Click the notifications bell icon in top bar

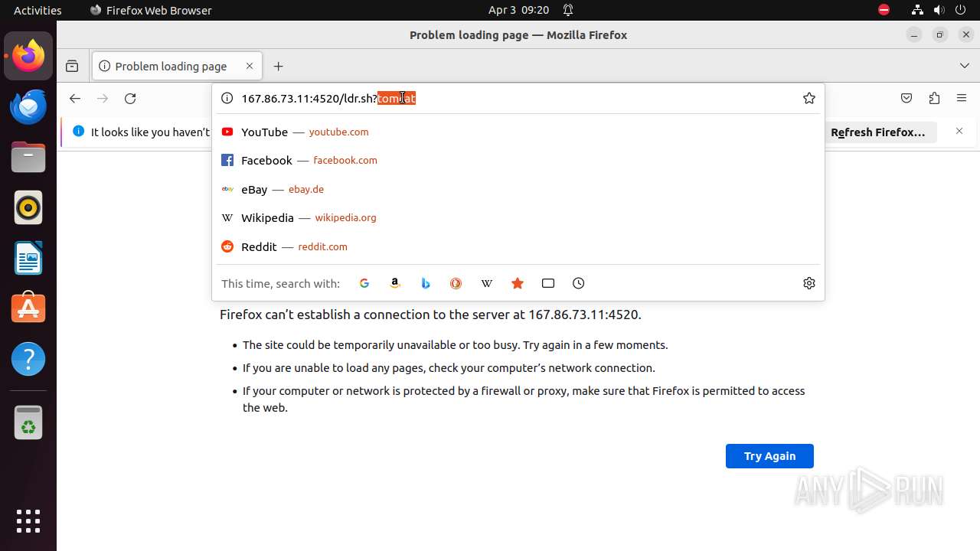pyautogui.click(x=568, y=10)
